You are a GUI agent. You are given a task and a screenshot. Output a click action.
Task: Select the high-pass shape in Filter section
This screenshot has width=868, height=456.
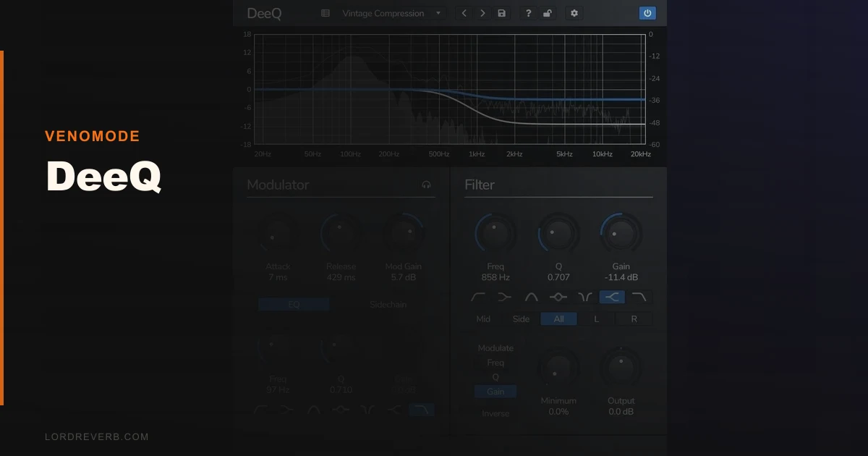478,297
